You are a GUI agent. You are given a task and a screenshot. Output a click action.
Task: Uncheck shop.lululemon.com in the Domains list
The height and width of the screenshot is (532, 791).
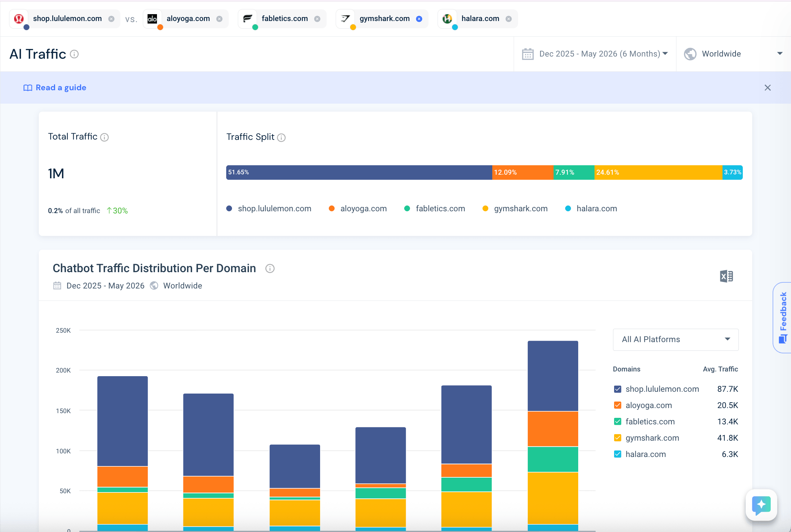(x=618, y=389)
